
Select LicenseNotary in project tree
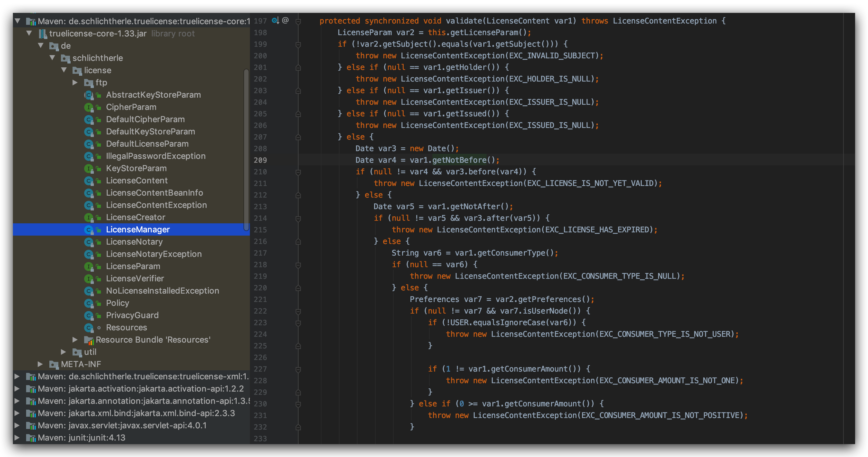[x=131, y=242]
